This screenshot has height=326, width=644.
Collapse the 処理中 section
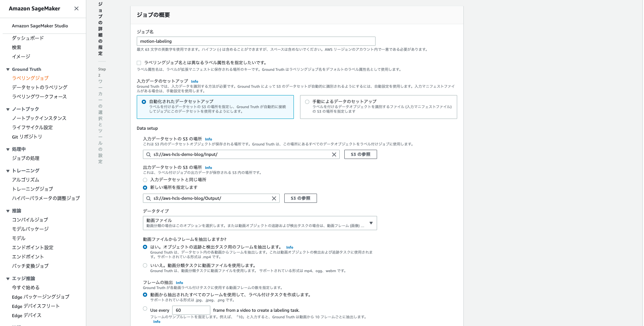[8, 149]
